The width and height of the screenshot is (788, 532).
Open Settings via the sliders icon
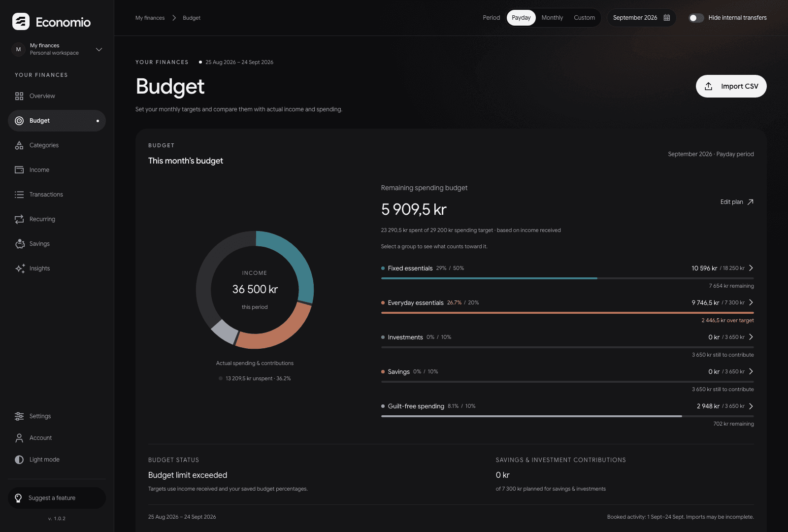[19, 416]
